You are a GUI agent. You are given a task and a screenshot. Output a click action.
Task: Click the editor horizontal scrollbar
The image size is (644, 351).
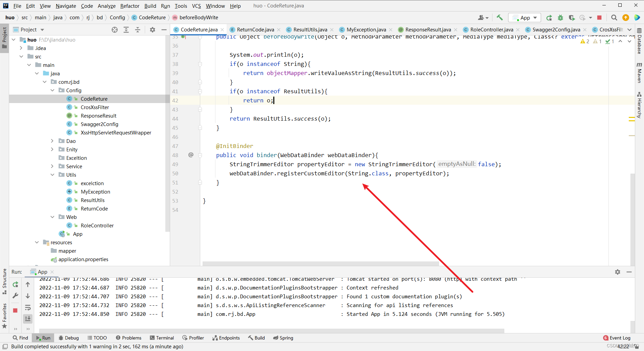321,264
